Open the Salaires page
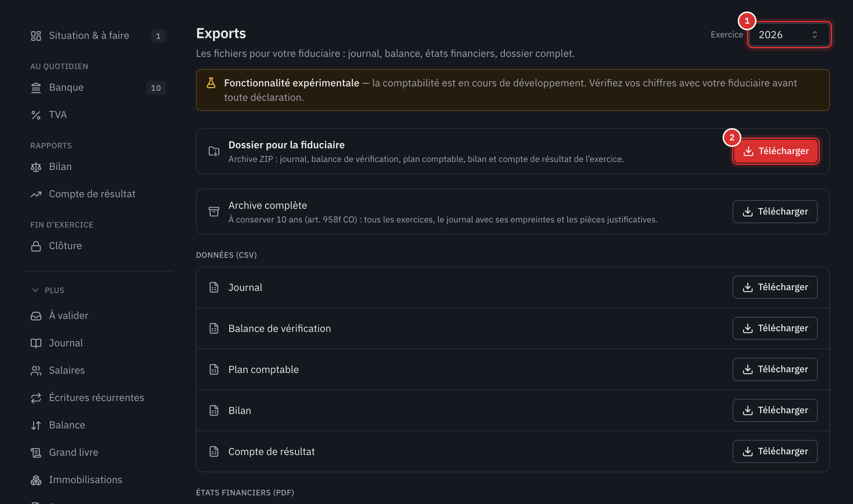Screen dimensions: 853x504 [98, 370]
